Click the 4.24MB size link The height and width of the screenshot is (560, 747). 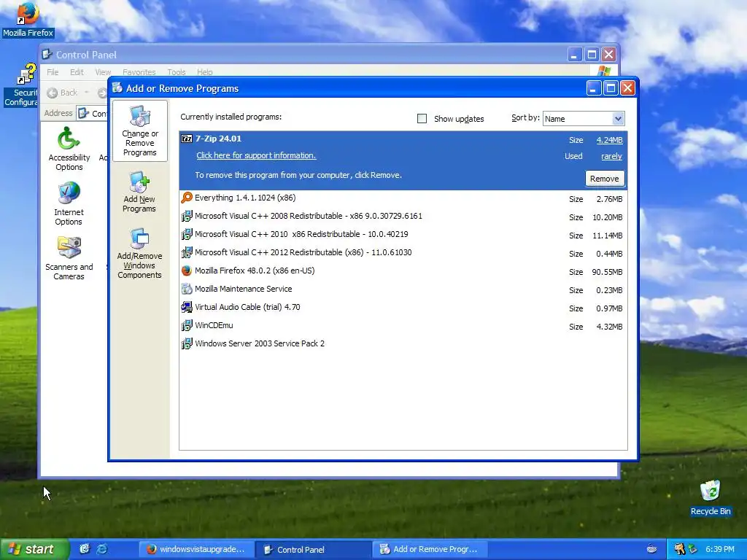[x=609, y=140]
